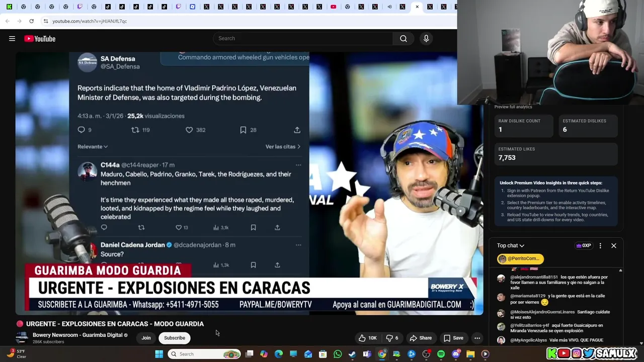Click the Select the Premium tier step
The height and width of the screenshot is (362, 644).
pyautogui.click(x=556, y=205)
